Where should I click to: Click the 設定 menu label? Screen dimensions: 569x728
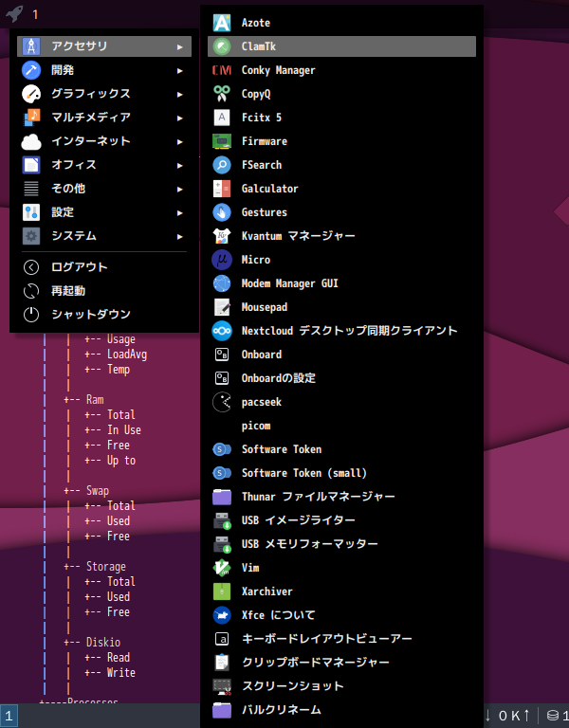63,212
